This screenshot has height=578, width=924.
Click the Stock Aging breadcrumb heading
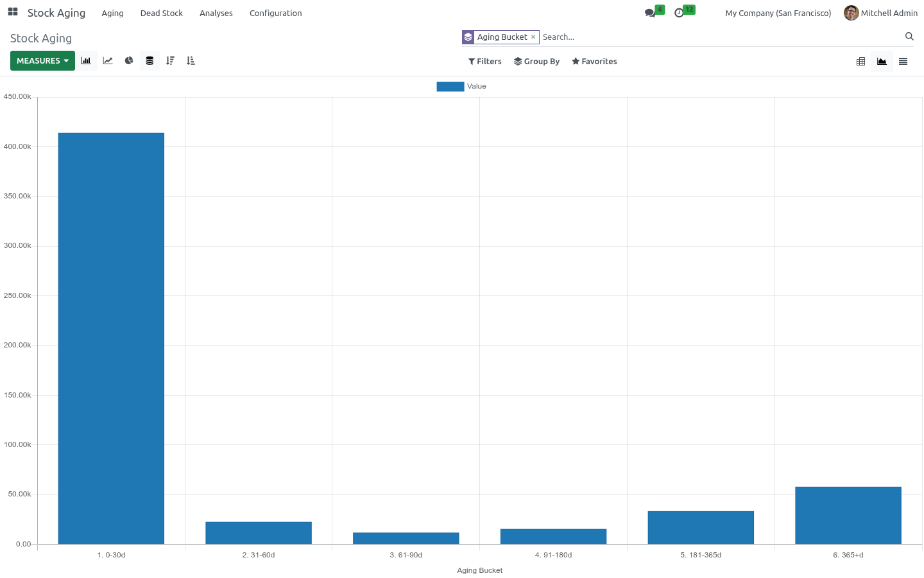(41, 39)
